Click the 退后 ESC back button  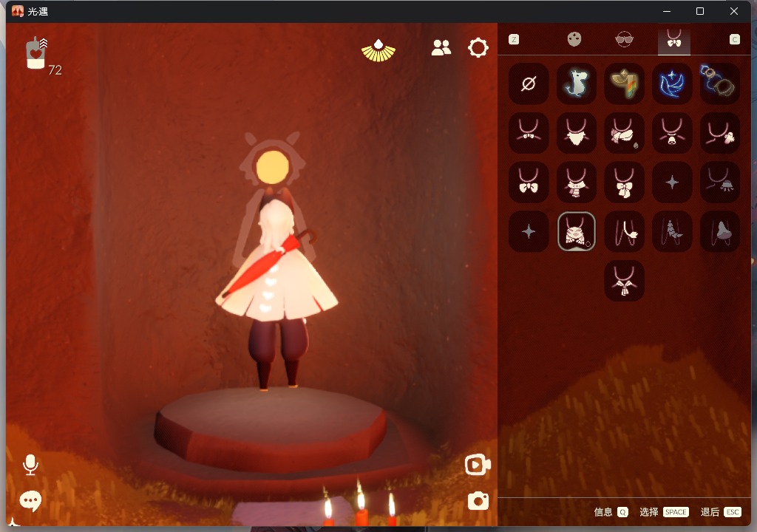(x=721, y=512)
